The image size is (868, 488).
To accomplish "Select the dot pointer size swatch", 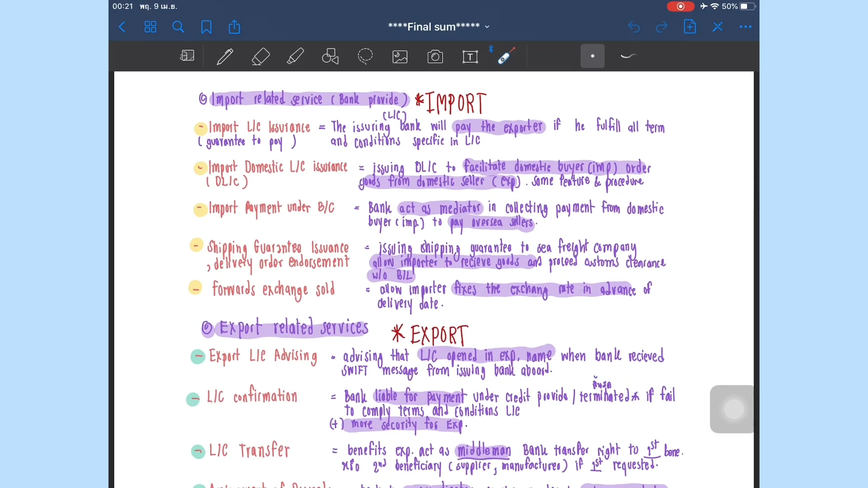I will 592,56.
